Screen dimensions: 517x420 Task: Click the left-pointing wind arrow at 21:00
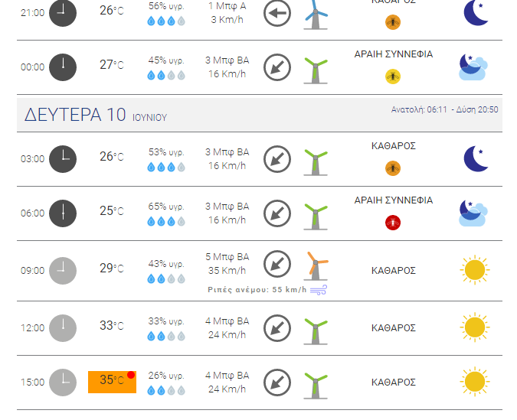click(x=277, y=13)
